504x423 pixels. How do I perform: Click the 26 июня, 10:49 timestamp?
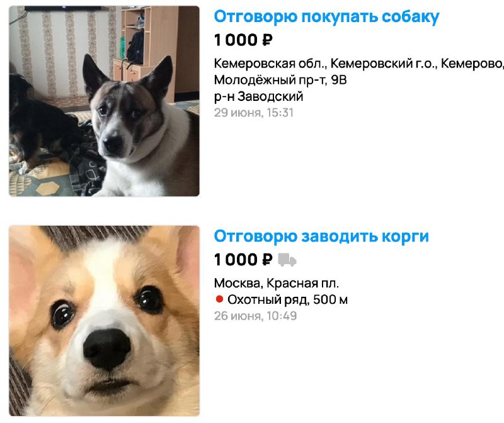point(255,316)
